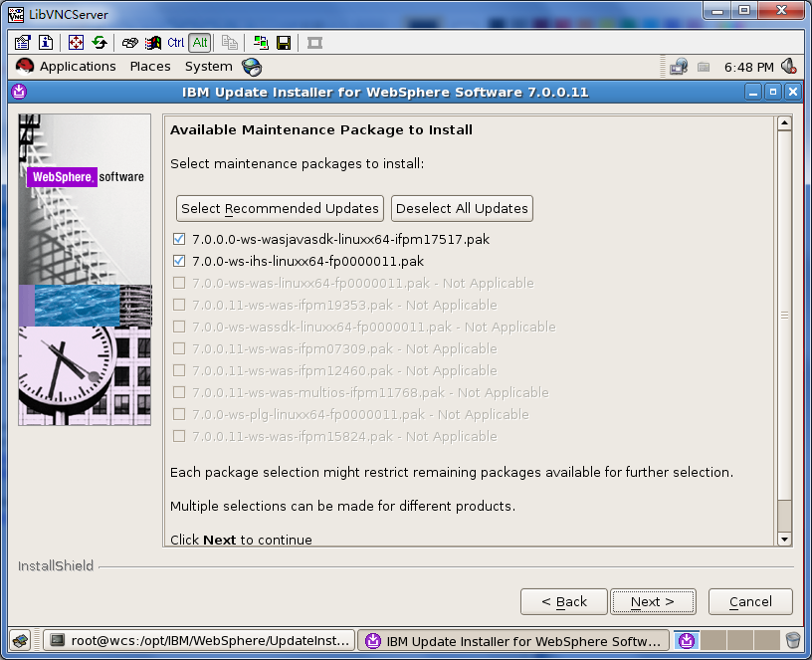Click checkbox for 7.0.0.11-ws-was-ifpm19353.pak
The image size is (812, 660).
coord(179,305)
